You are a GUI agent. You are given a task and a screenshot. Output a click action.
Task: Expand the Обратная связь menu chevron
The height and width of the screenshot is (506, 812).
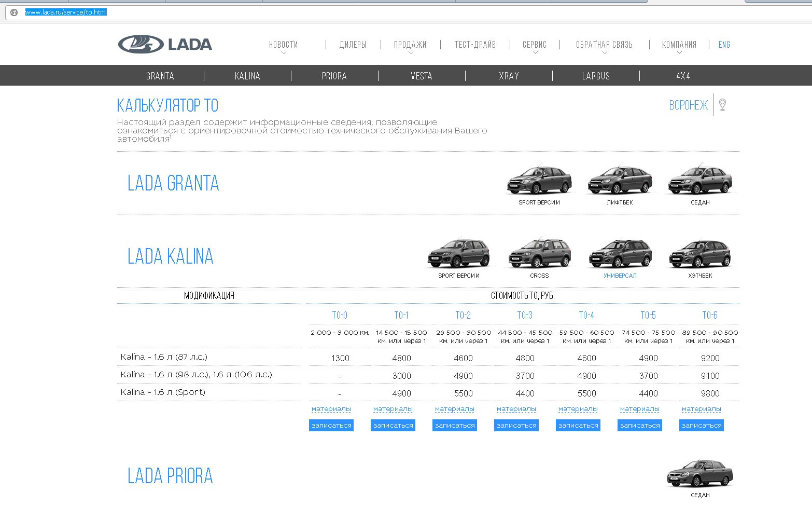tap(605, 52)
